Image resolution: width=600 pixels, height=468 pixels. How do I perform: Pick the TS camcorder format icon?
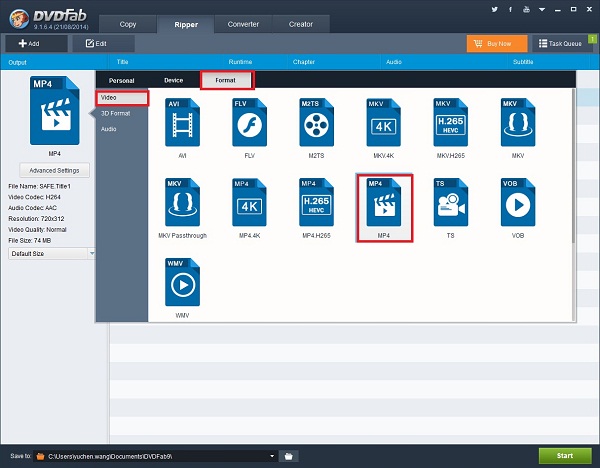(450, 202)
